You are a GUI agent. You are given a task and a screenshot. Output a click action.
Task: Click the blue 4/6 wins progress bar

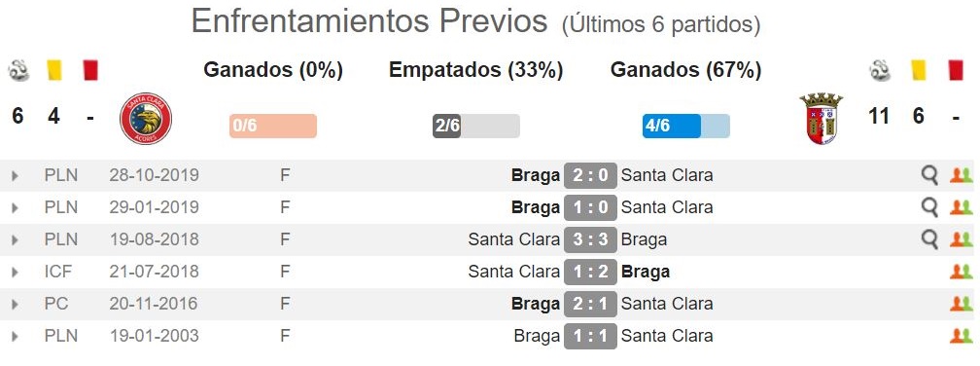pyautogui.click(x=685, y=126)
